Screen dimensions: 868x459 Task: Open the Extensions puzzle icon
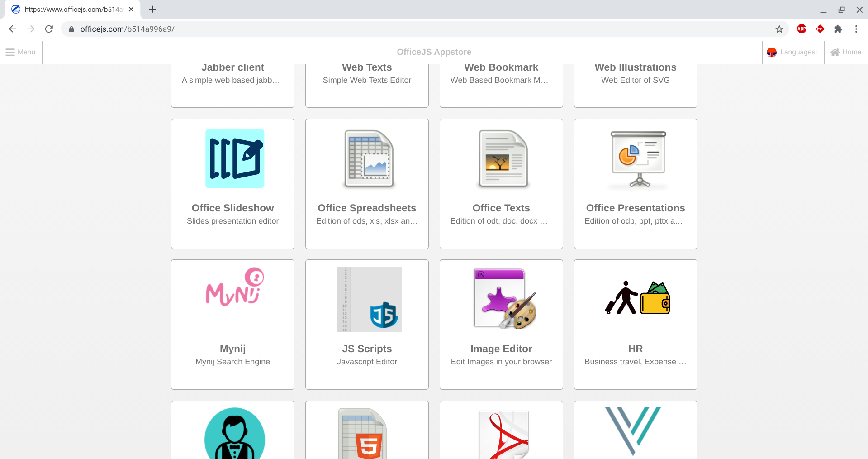(x=838, y=29)
